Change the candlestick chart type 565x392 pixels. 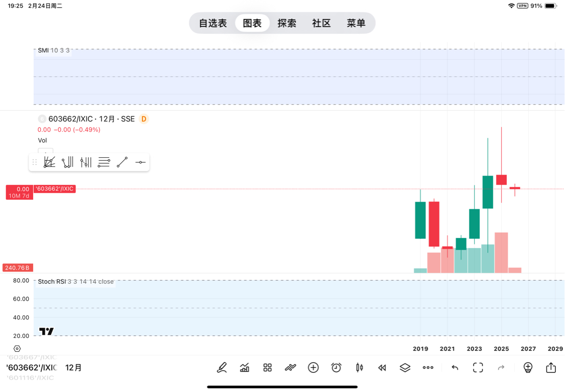tap(359, 367)
